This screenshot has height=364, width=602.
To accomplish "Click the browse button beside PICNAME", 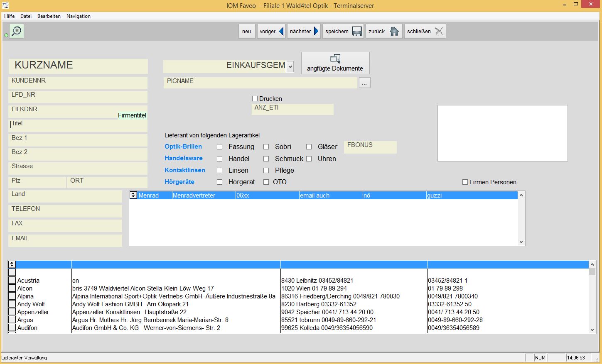I will (364, 83).
